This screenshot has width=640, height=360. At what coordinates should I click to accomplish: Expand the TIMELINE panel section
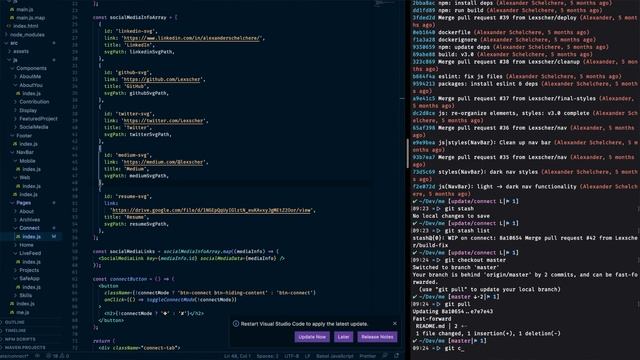point(16,331)
